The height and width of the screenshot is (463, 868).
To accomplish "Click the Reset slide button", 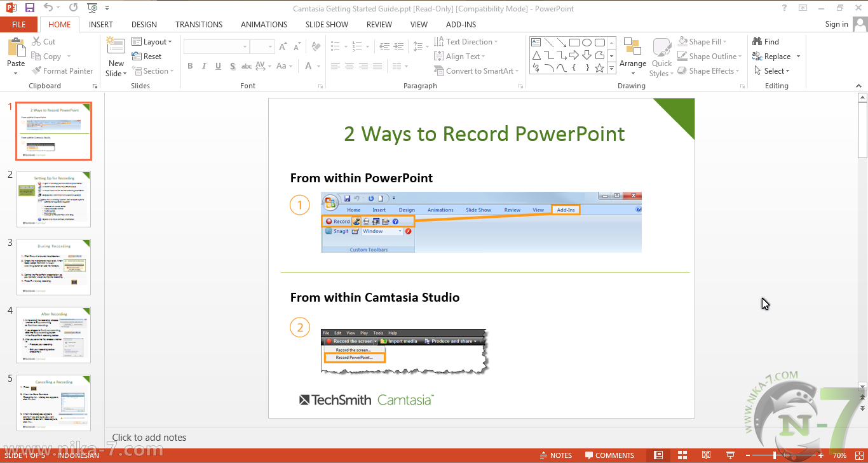I will [147, 57].
